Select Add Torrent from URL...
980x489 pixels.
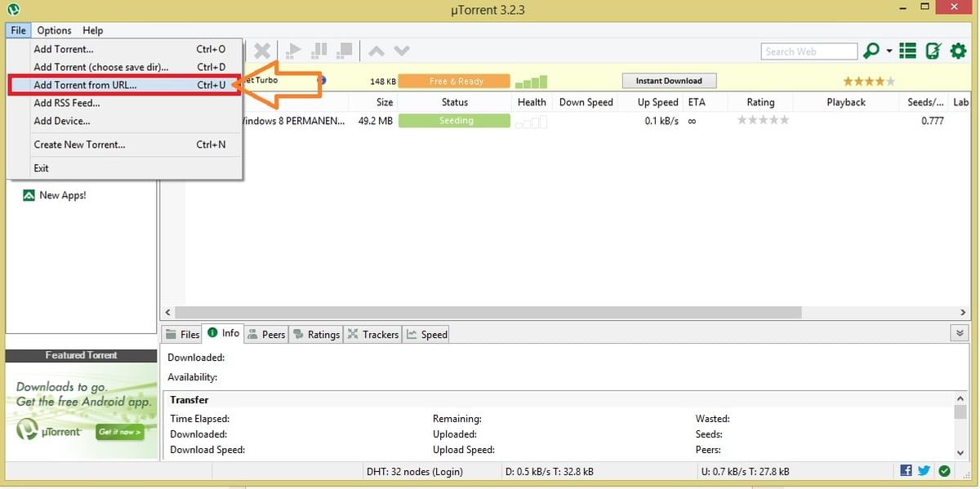pyautogui.click(x=125, y=85)
